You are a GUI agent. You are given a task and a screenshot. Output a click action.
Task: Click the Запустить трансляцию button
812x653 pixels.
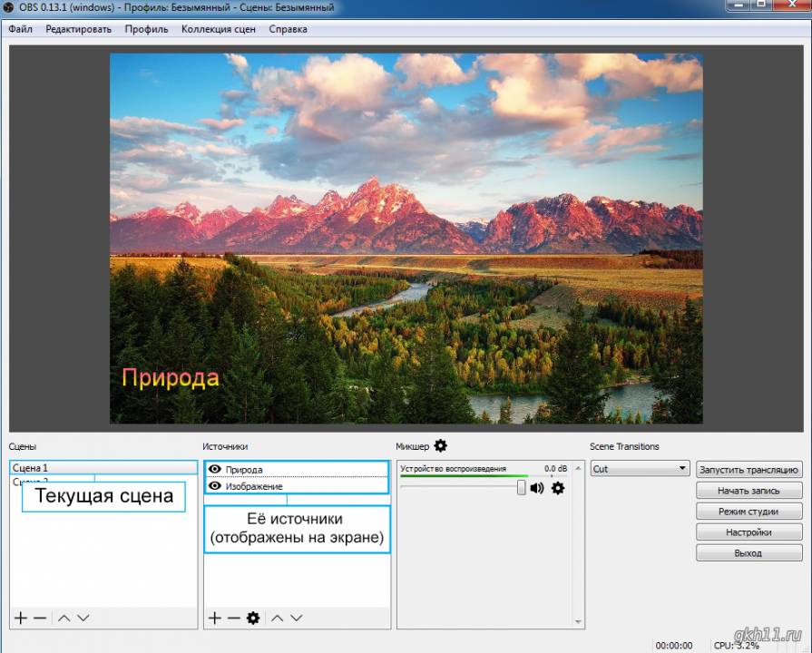tap(748, 470)
